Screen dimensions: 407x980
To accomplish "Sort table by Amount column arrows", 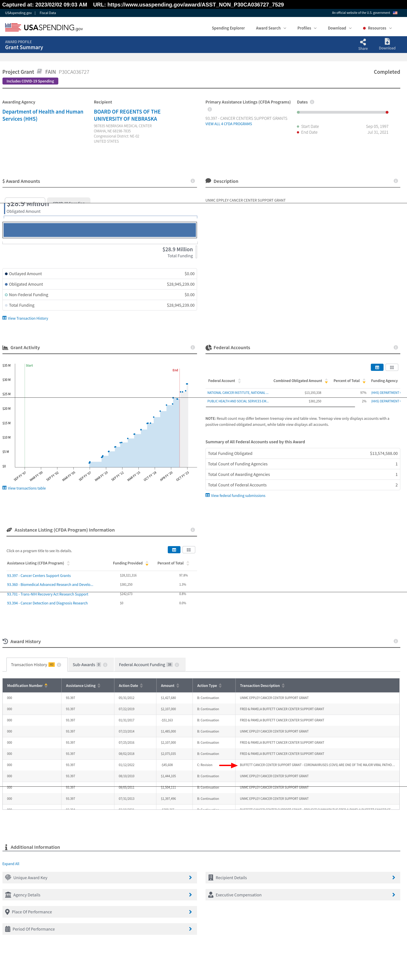I will coord(177,686).
